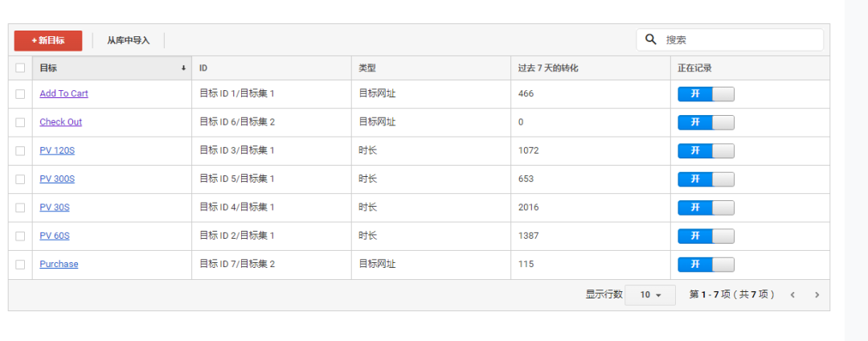Turn off recording for Purchase goal
868x341 pixels.
click(x=706, y=265)
